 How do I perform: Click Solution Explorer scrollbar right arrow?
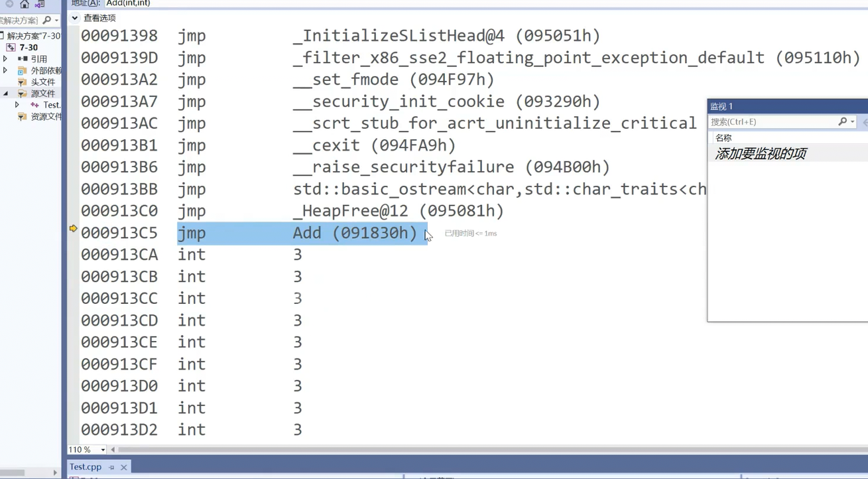point(55,472)
